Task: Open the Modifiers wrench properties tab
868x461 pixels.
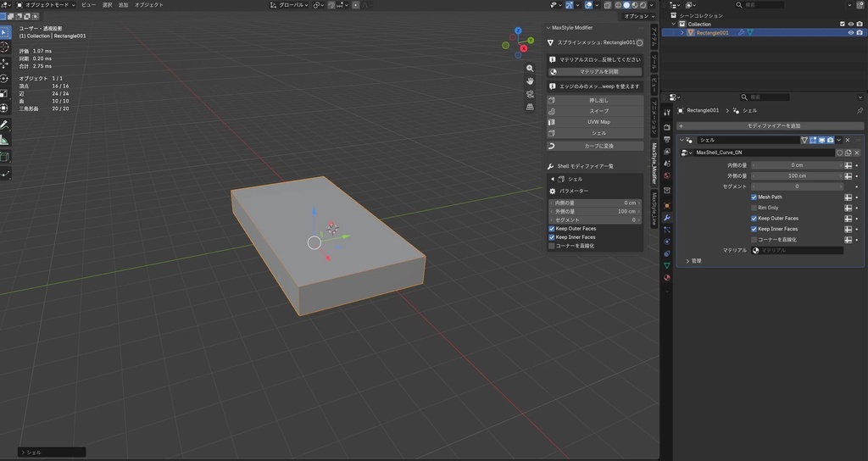Action: (x=667, y=218)
